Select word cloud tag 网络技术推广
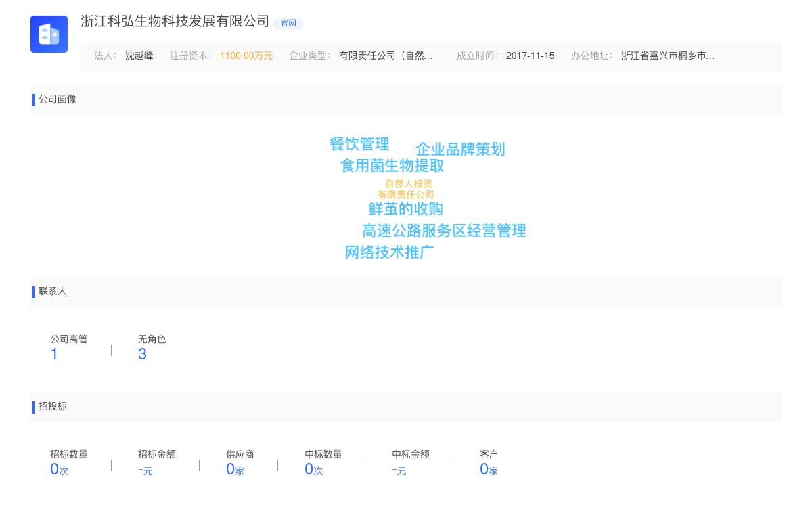This screenshot has width=812, height=509. pyautogui.click(x=390, y=252)
